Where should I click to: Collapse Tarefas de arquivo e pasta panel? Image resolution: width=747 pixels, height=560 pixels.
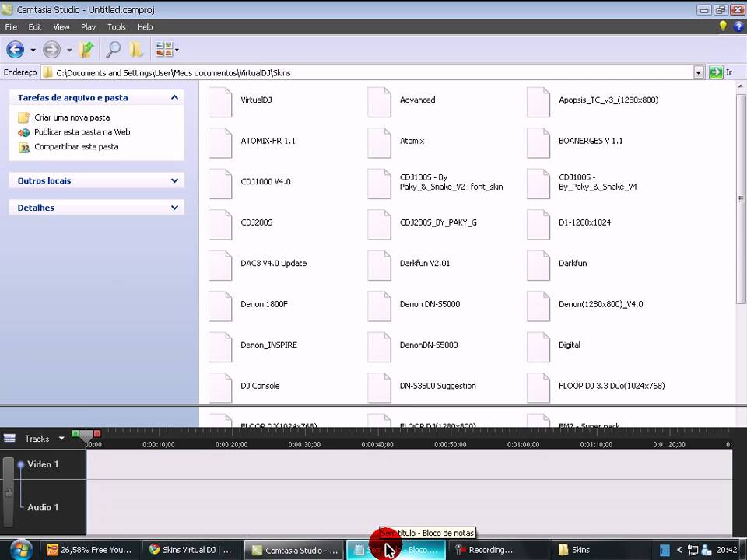tap(174, 98)
